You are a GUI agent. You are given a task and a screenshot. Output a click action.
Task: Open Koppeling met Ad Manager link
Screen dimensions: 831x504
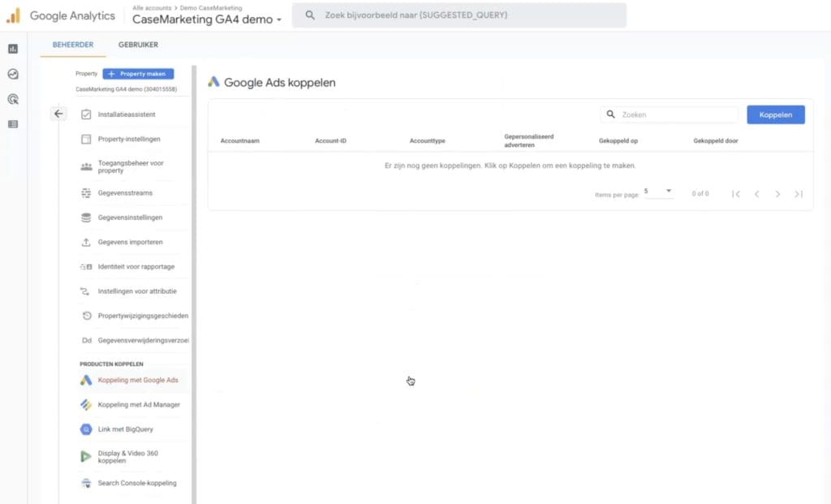[139, 405]
